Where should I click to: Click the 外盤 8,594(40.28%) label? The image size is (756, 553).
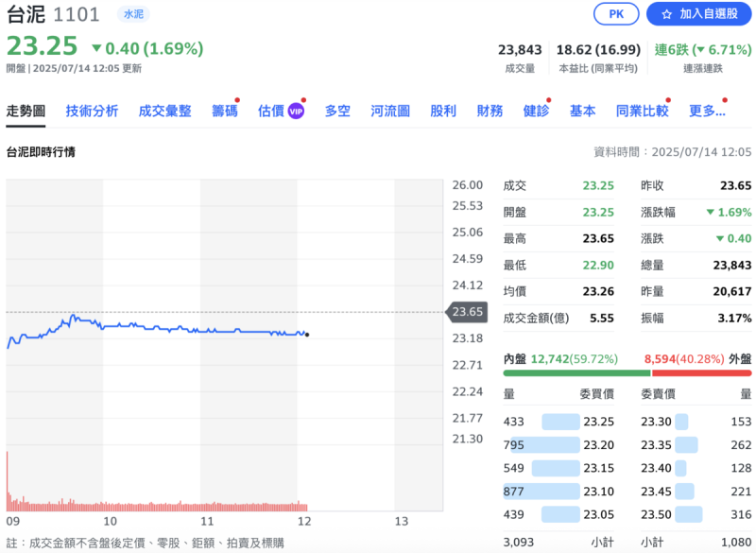[x=697, y=359]
